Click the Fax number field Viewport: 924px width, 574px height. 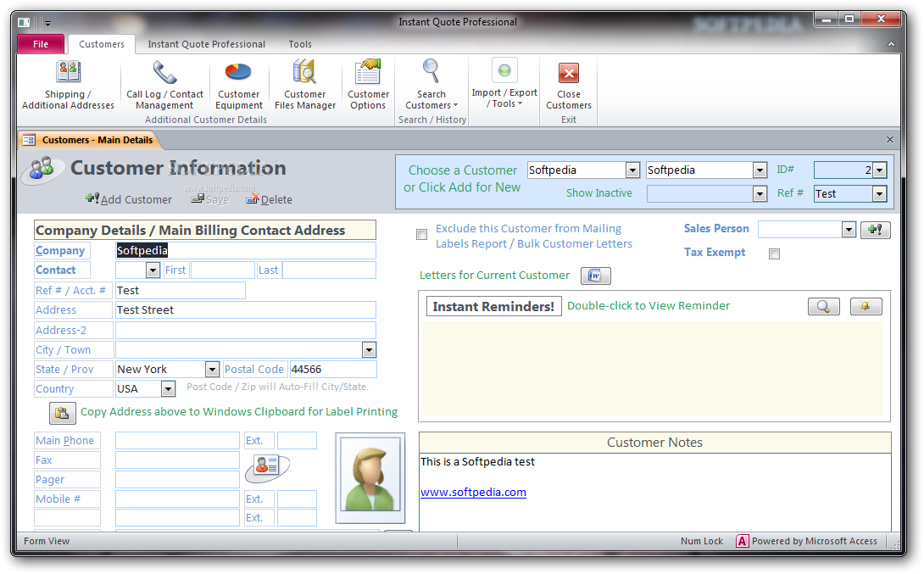tap(177, 460)
